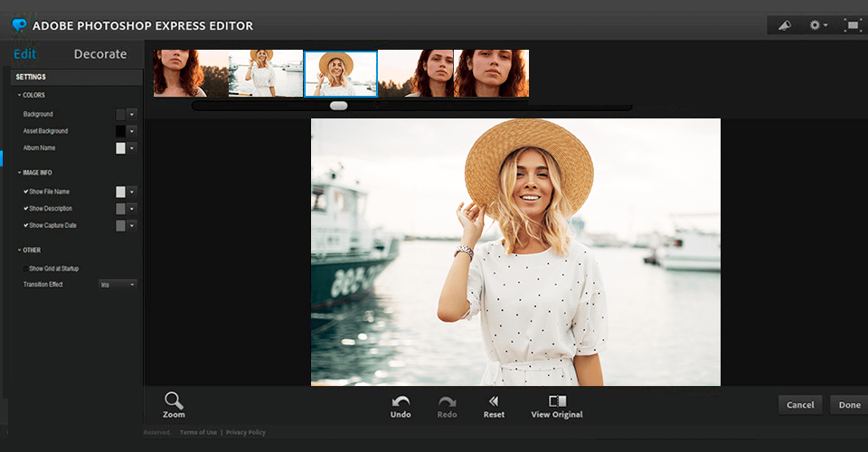Open Show Description color dropdown
Screen dimensions: 868x452
[x=132, y=209]
